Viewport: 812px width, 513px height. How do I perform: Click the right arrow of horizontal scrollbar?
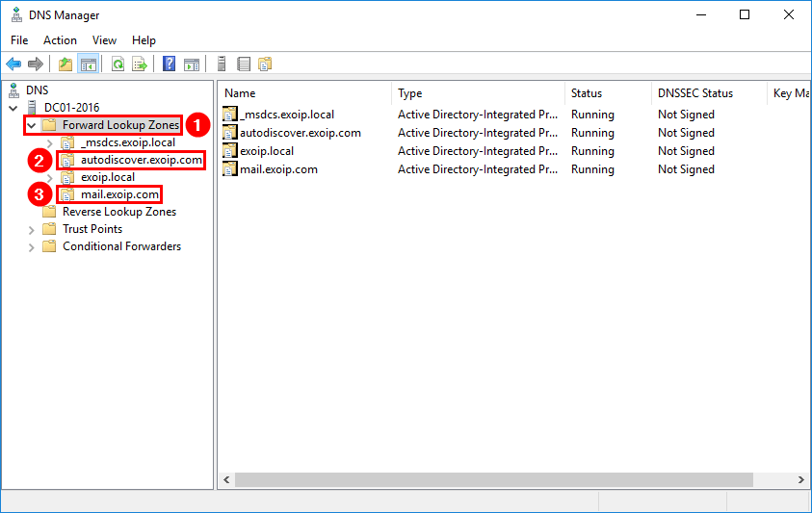(x=801, y=480)
